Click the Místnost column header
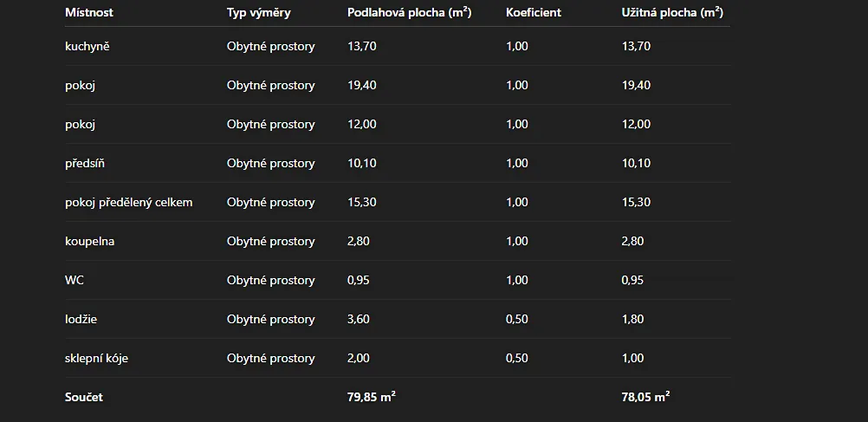Viewport: 868px width, 422px height. point(89,13)
